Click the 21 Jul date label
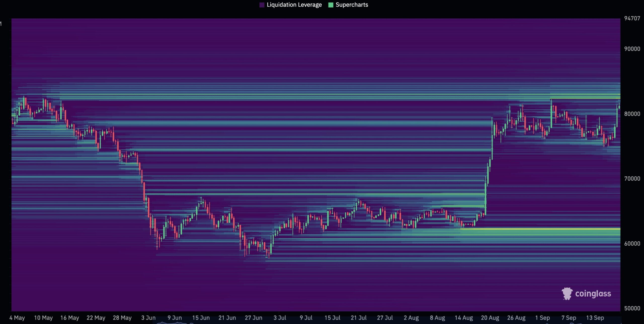Image resolution: width=644 pixels, height=324 pixels. click(359, 318)
